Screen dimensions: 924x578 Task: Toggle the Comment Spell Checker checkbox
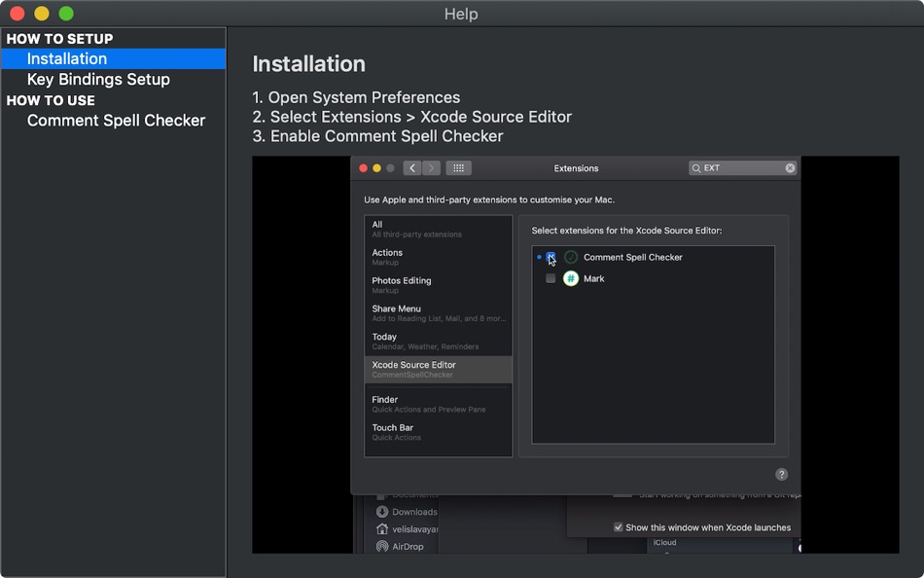551,257
